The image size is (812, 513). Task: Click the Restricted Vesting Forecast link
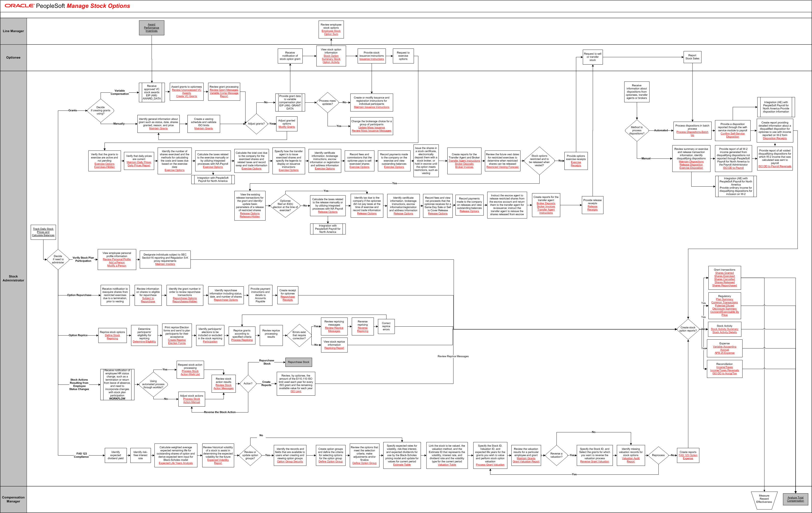coord(502,167)
